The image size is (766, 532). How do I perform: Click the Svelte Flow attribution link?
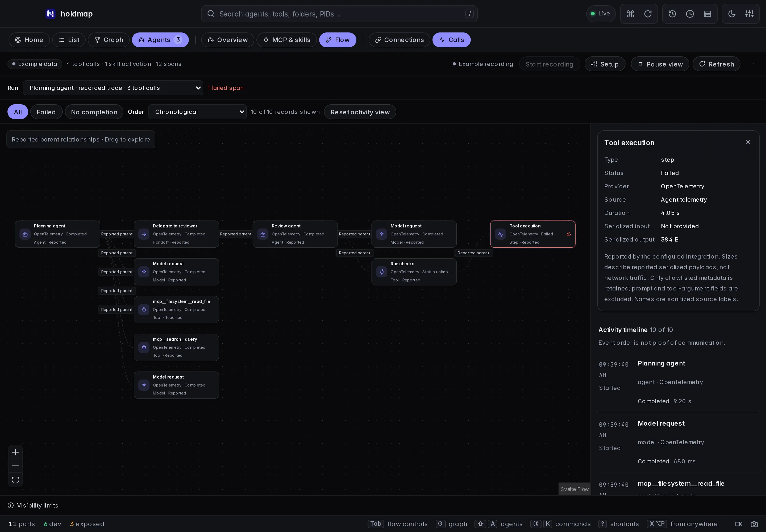tap(574, 489)
